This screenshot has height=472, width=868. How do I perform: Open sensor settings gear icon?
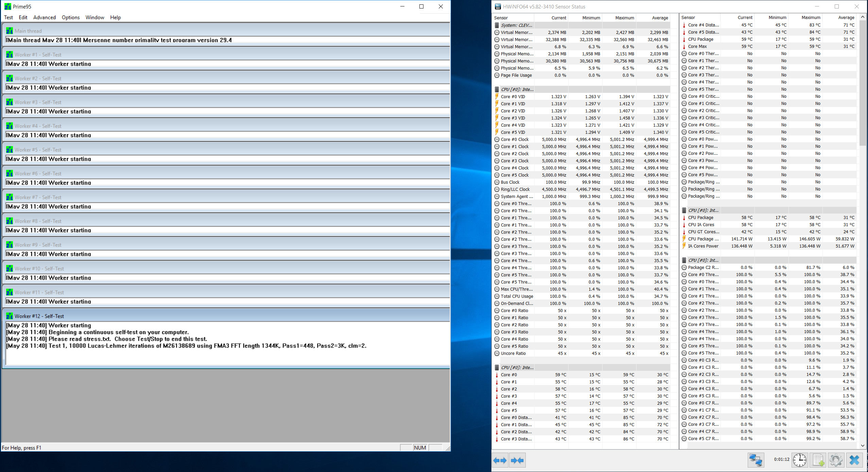click(x=836, y=460)
